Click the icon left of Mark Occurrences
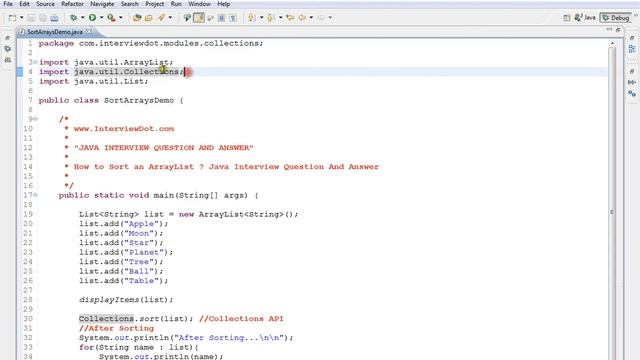Viewport: 640px width, 360px height. point(187,18)
